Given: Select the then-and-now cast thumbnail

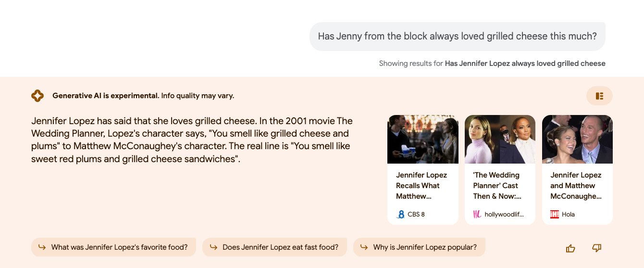Looking at the screenshot, I should pos(500,140).
